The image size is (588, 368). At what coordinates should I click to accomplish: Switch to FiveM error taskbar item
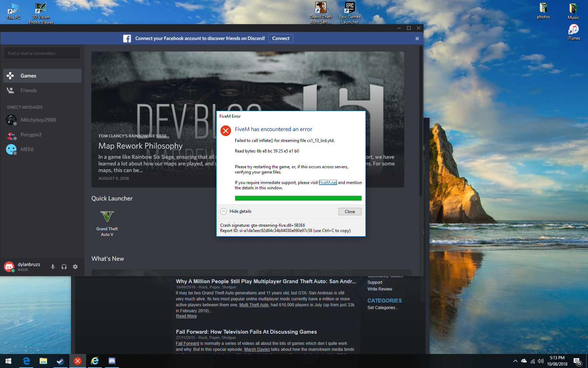(78, 361)
